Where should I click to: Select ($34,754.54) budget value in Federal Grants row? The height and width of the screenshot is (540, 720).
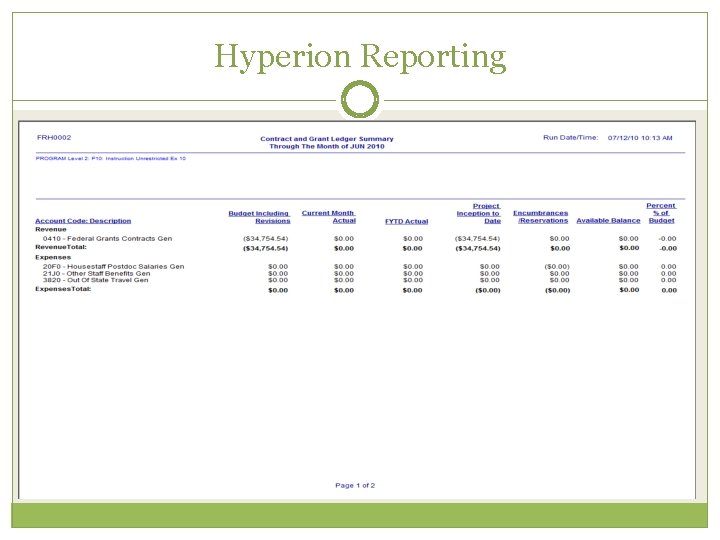pyautogui.click(x=265, y=239)
